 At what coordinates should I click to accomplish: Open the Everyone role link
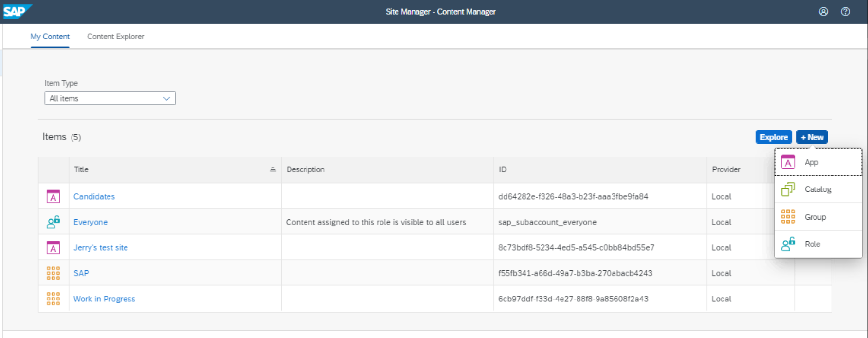(x=90, y=222)
